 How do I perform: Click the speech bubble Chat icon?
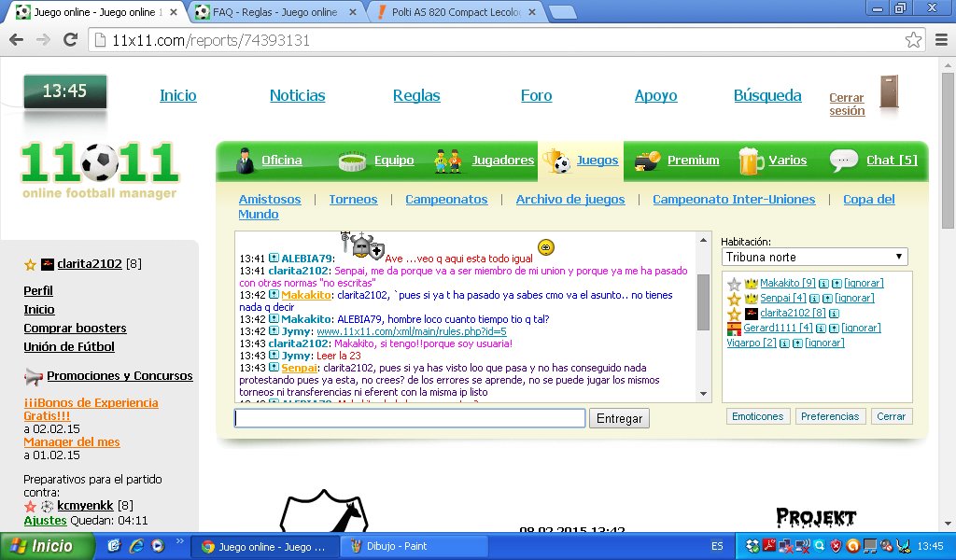[x=843, y=161]
